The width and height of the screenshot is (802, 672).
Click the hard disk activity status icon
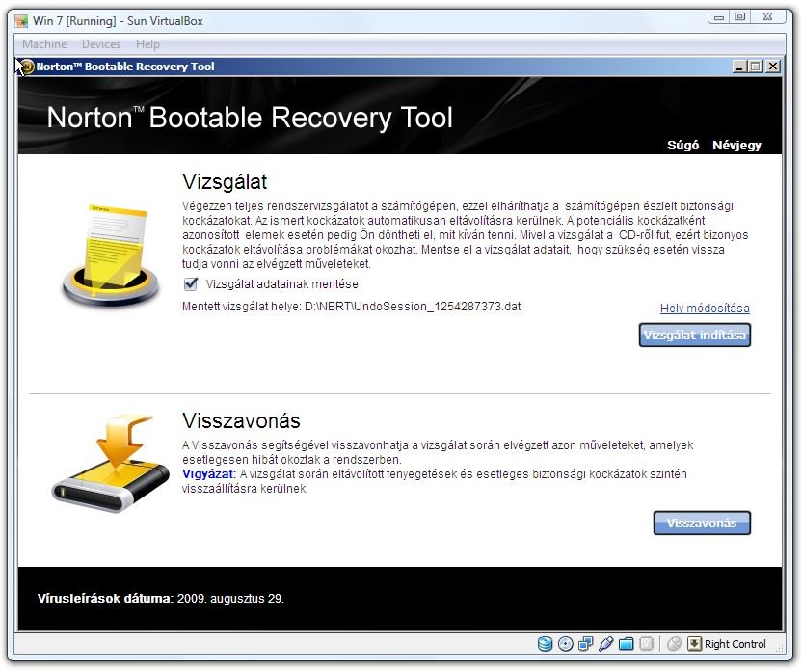point(546,643)
